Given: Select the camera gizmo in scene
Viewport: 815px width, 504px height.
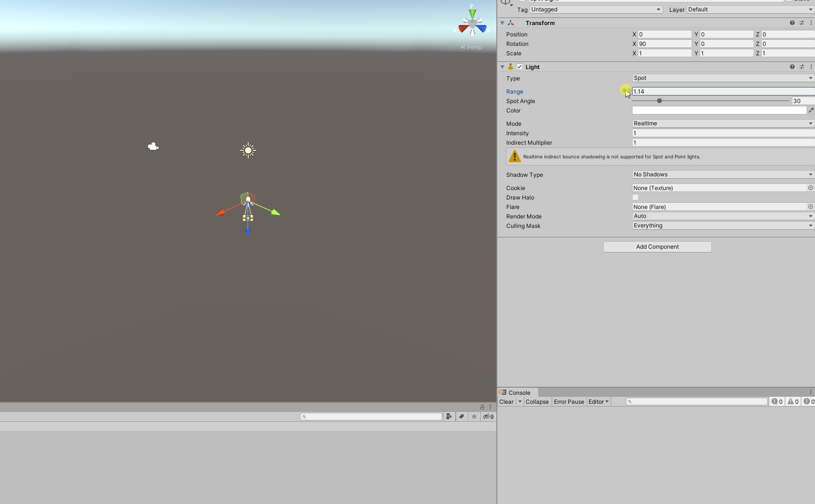Looking at the screenshot, I should [153, 147].
